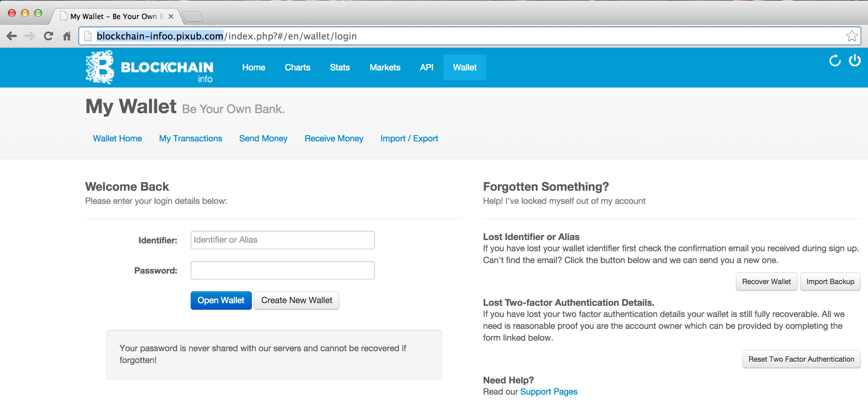Image resolution: width=868 pixels, height=413 pixels.
Task: Click the 'Need Help?' heading
Action: pyautogui.click(x=508, y=380)
